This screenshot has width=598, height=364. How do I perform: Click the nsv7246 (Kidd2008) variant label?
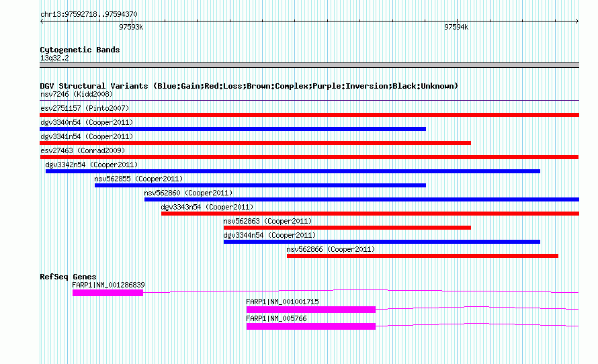(x=77, y=94)
